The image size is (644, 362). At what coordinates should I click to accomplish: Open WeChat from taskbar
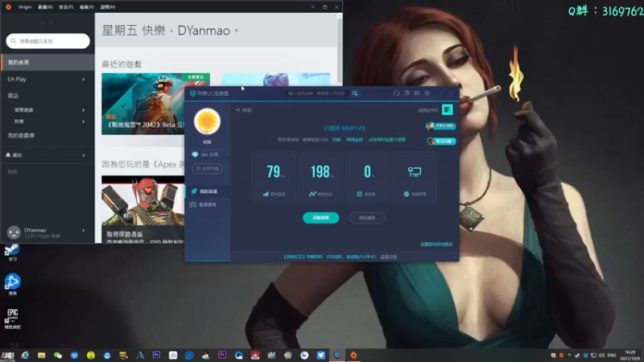click(58, 355)
